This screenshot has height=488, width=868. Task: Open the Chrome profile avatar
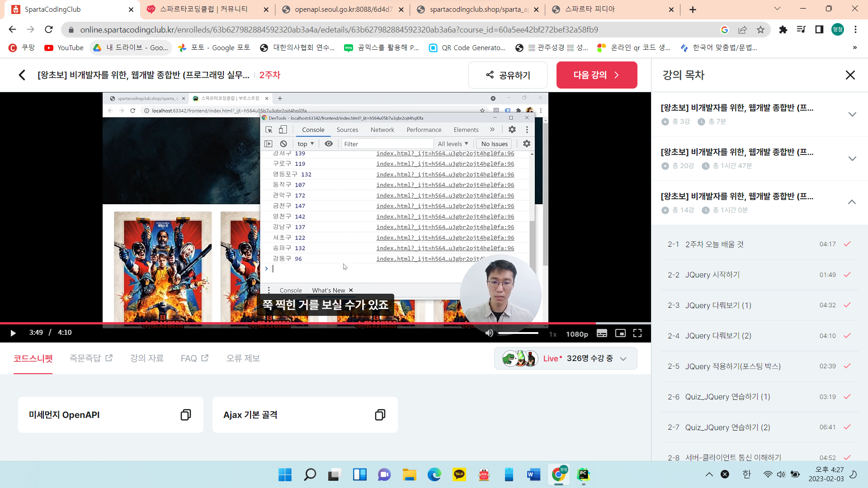pos(837,29)
